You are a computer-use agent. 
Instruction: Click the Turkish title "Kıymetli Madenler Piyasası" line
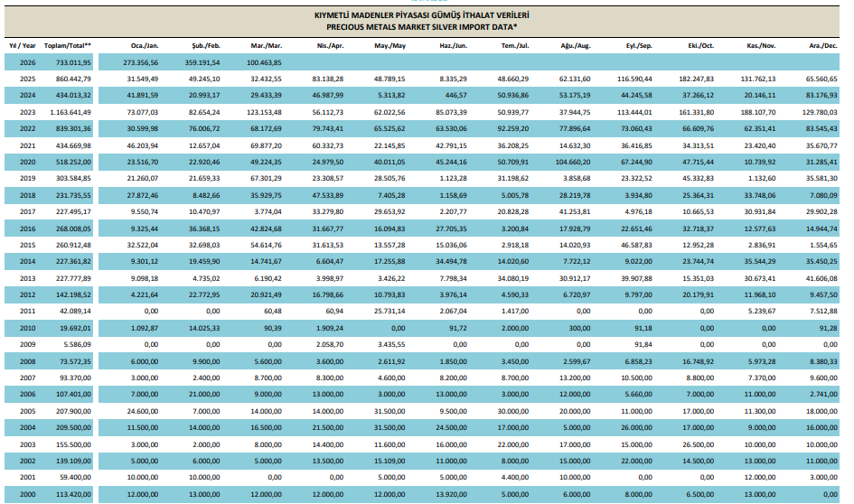point(421,15)
